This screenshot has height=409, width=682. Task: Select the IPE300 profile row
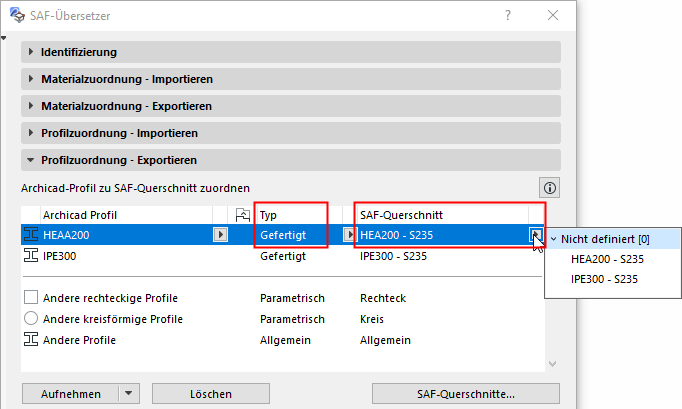tap(120, 256)
